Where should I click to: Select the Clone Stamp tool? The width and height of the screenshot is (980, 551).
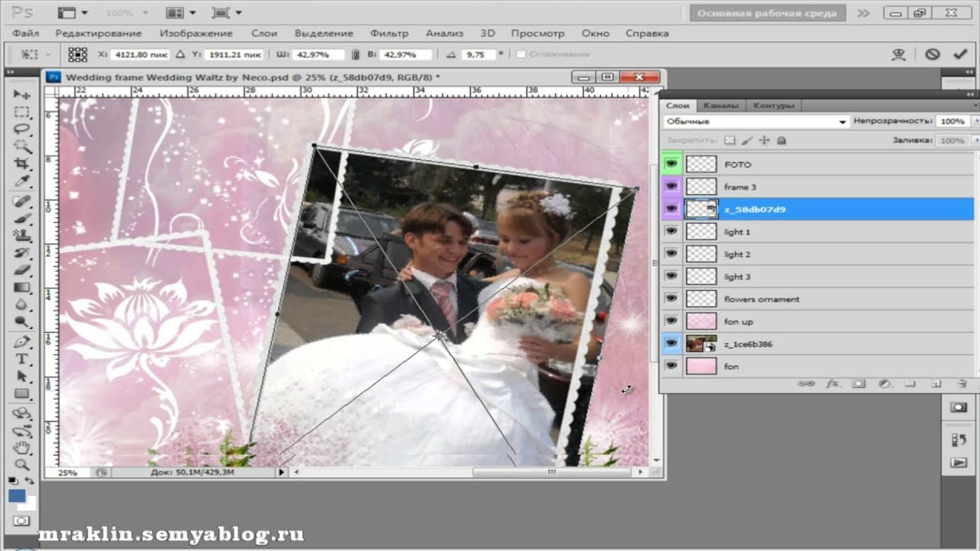pyautogui.click(x=21, y=236)
